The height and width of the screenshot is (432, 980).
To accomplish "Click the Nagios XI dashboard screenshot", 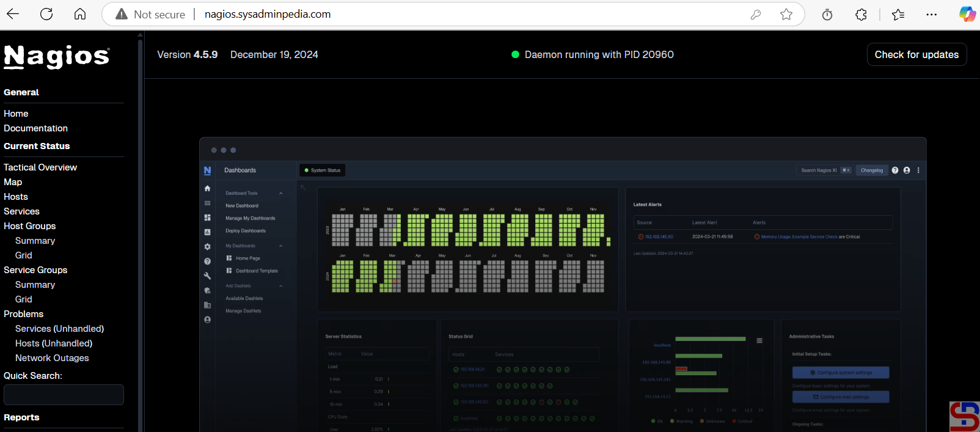I will tap(562, 284).
